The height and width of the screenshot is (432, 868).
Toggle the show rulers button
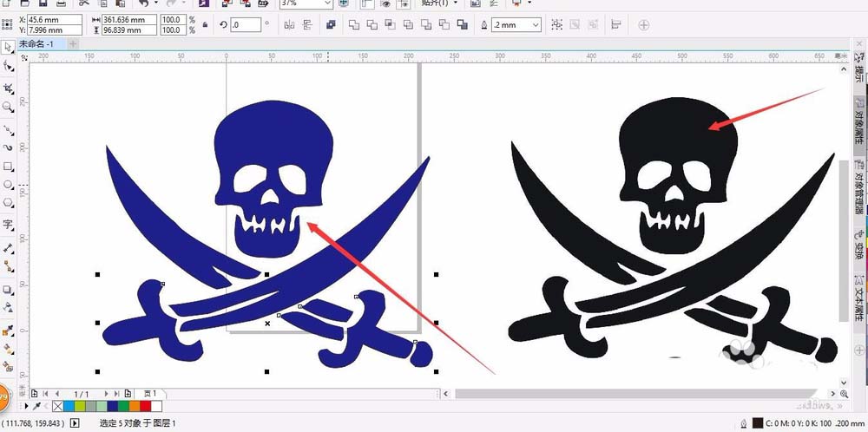point(366,3)
